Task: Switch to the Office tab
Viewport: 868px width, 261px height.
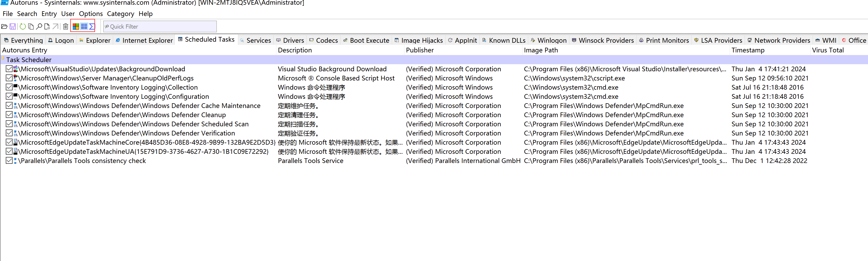Action: [x=854, y=40]
